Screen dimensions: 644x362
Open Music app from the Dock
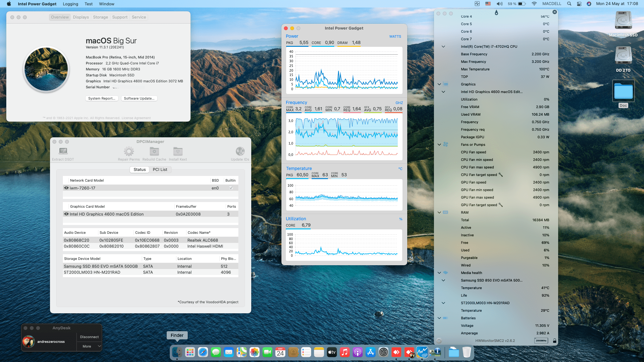(x=345, y=352)
